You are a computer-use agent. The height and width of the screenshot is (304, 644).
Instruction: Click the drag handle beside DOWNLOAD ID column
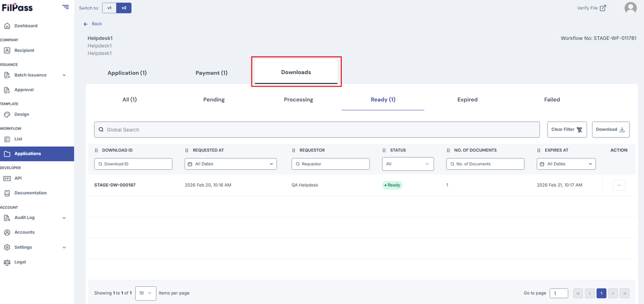97,150
